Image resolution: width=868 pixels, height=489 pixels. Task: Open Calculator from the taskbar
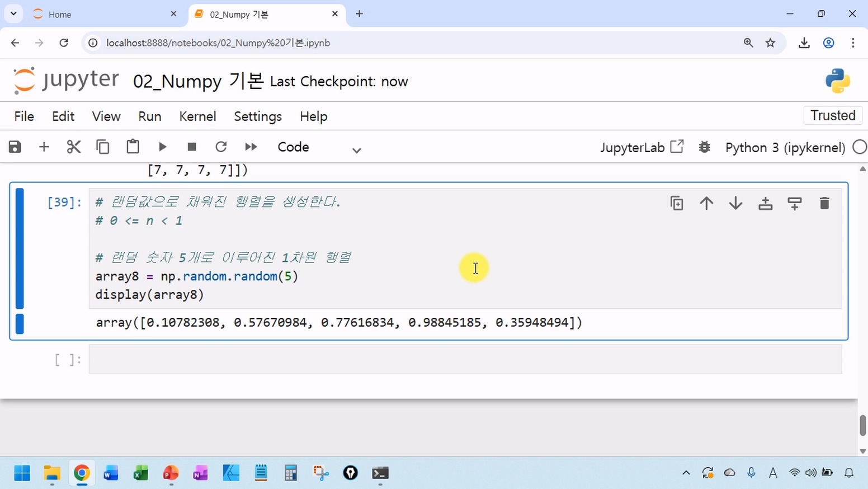(290, 473)
